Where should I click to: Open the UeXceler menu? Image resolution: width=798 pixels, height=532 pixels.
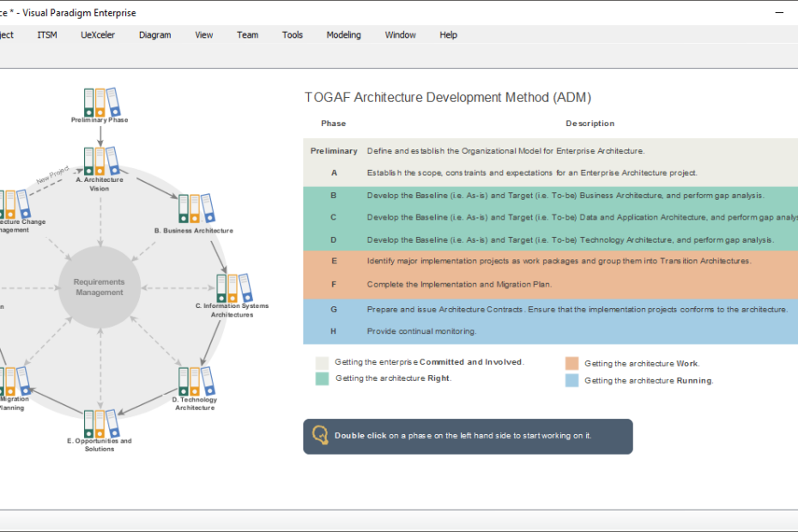[97, 34]
